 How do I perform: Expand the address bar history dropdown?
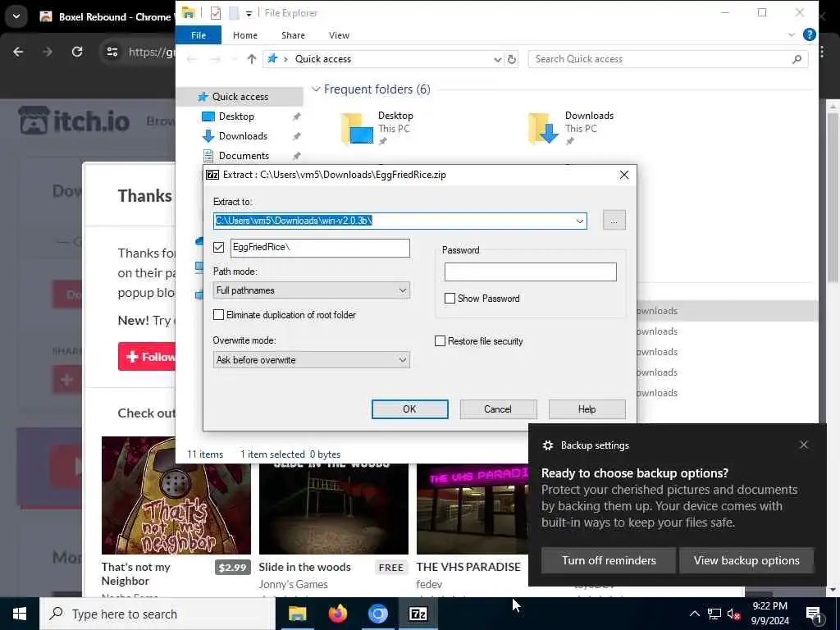coord(498,59)
